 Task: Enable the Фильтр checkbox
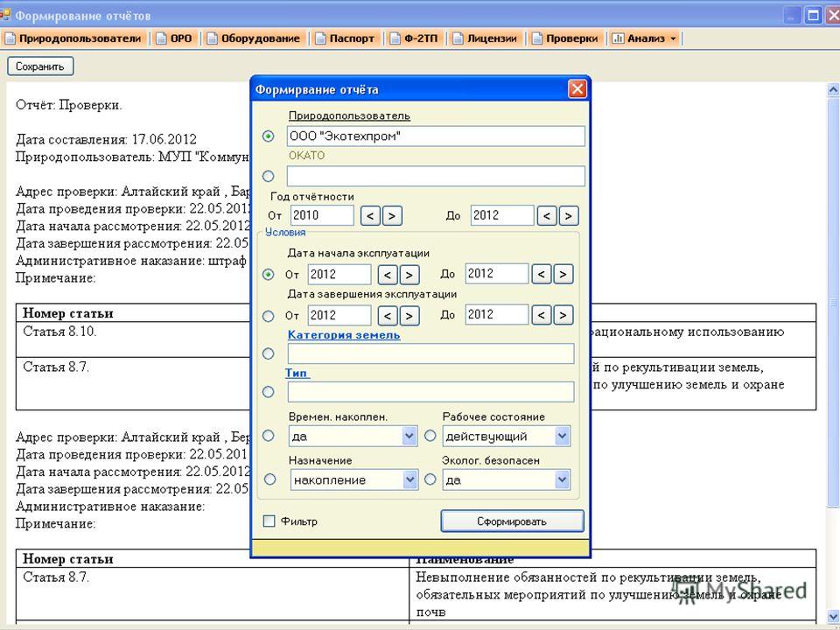tap(269, 521)
